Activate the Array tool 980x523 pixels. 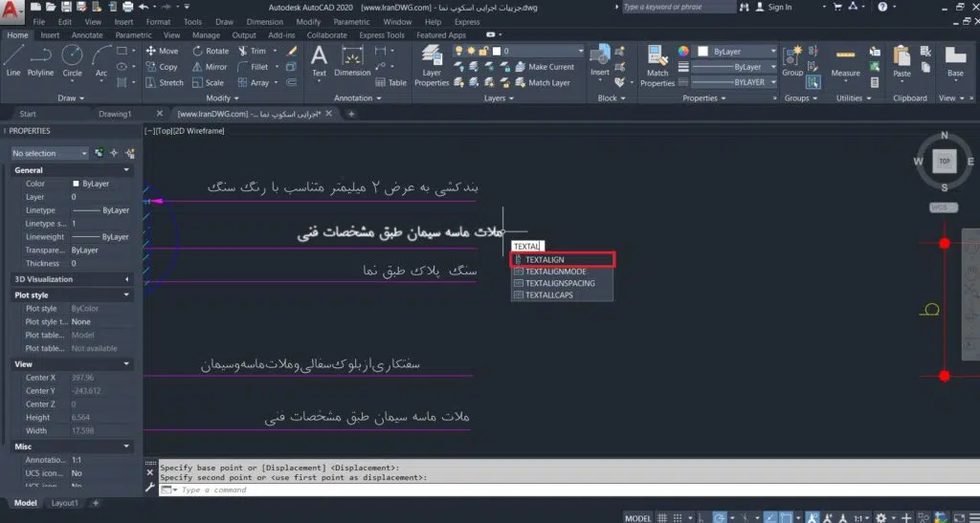(x=254, y=82)
